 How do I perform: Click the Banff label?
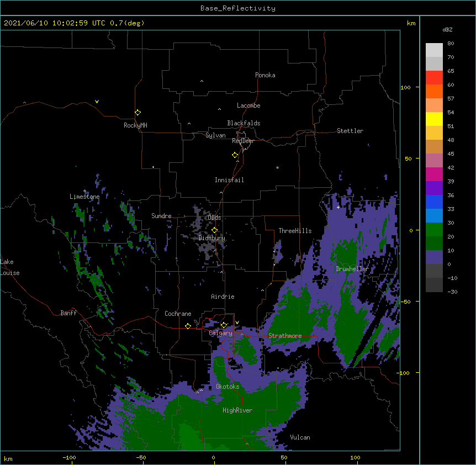[x=68, y=313]
